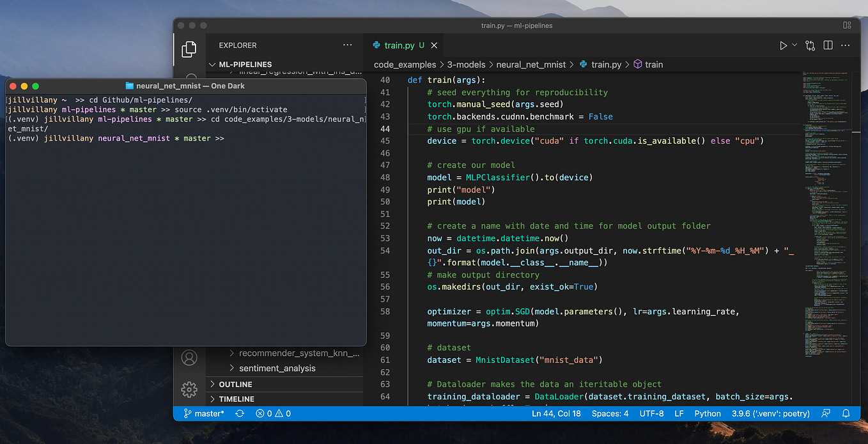Open the Accounts icon in activity bar

click(189, 358)
